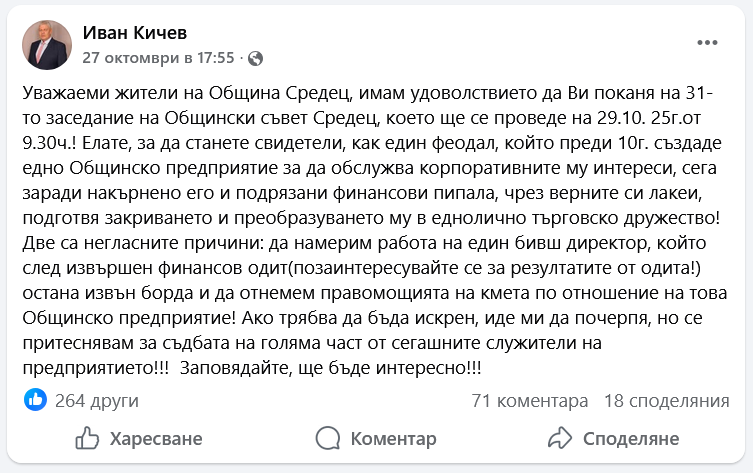Click the share arrow icon

(558, 438)
